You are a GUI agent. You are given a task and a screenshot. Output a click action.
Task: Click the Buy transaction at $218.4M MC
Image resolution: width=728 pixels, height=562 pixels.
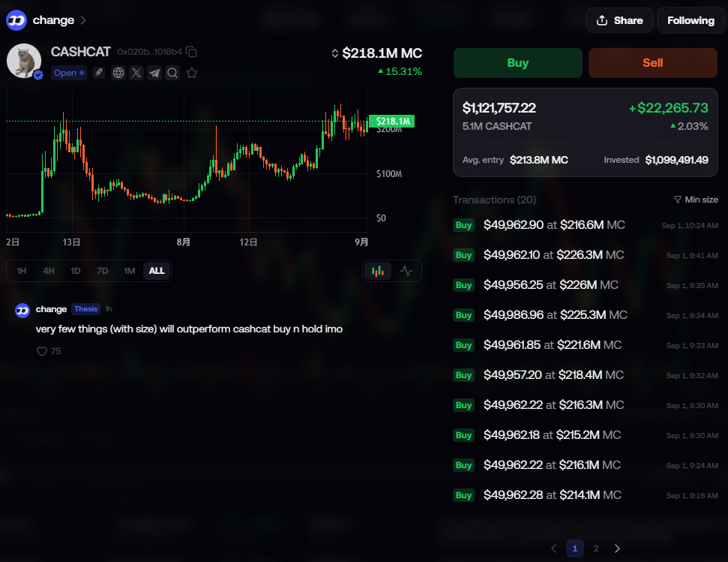(586, 375)
